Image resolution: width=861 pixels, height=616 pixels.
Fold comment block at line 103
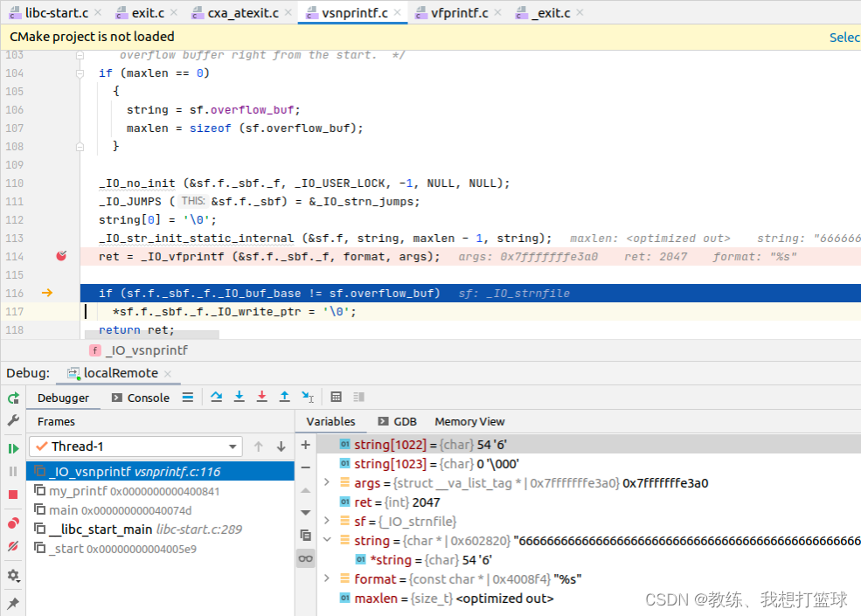[80, 55]
